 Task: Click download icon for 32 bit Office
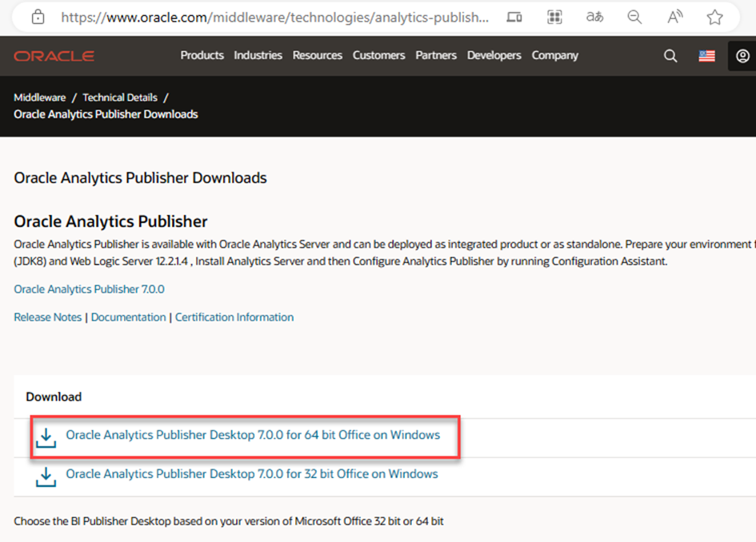pyautogui.click(x=46, y=476)
